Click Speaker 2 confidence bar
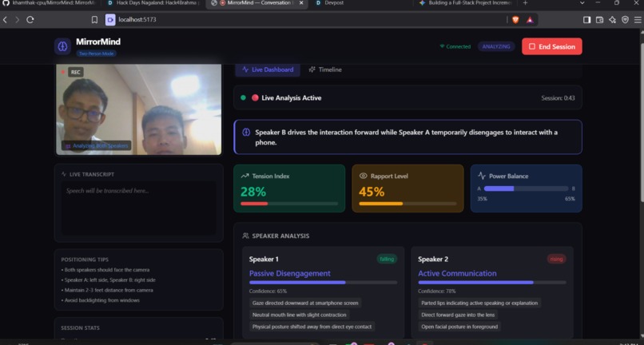Viewport: 644px width, 345px height. [x=492, y=283]
